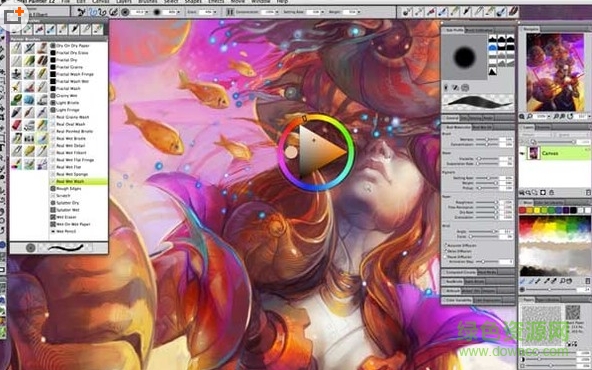Viewport: 592px width, 370px height.
Task: Select the Mixer zoom tool
Action: coord(562,281)
